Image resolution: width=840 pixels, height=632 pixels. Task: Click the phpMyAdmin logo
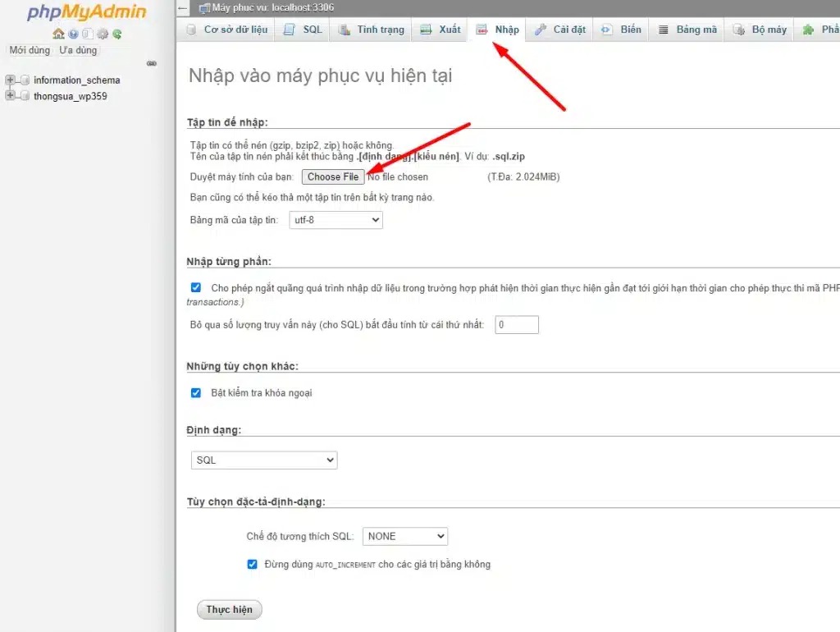[x=86, y=12]
